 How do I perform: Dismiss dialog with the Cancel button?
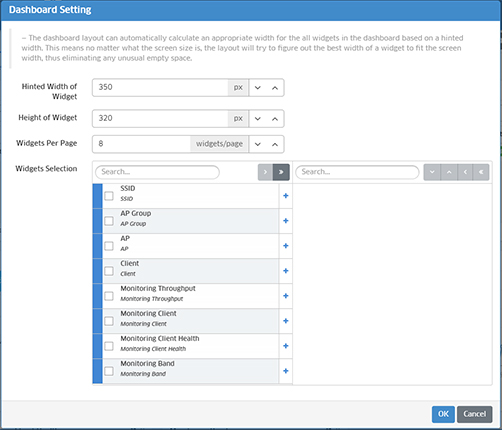(x=475, y=414)
